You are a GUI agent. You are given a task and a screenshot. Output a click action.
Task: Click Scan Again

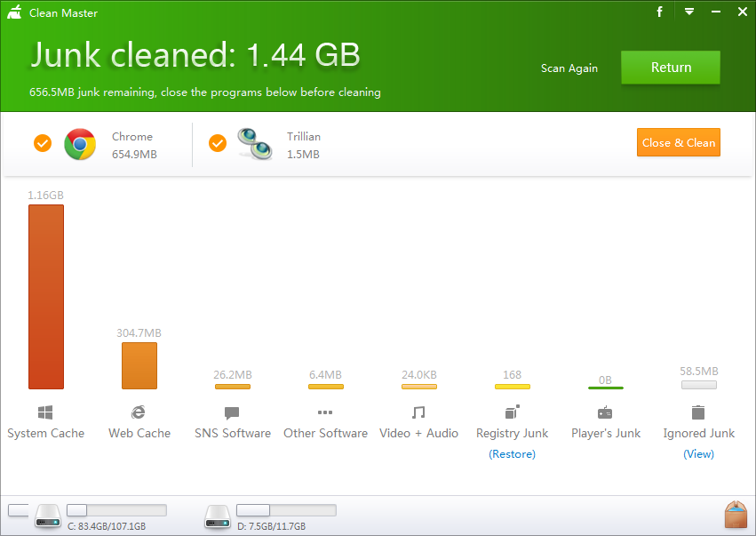[569, 68]
